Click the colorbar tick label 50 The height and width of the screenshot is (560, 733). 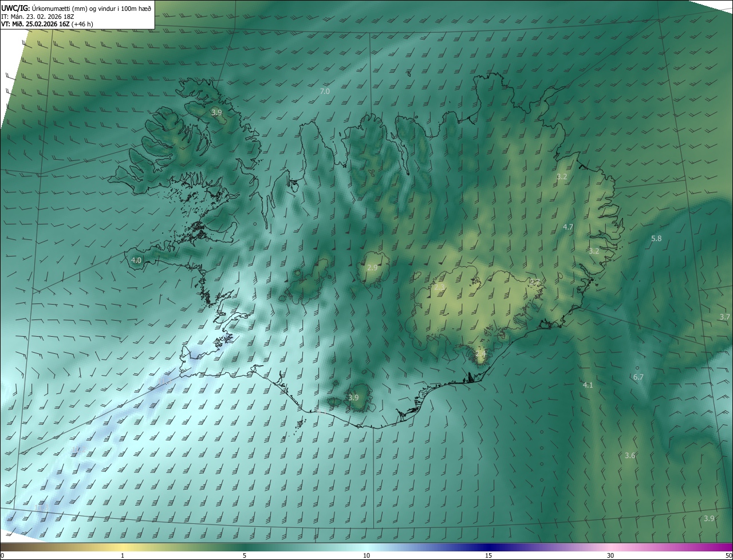728,556
